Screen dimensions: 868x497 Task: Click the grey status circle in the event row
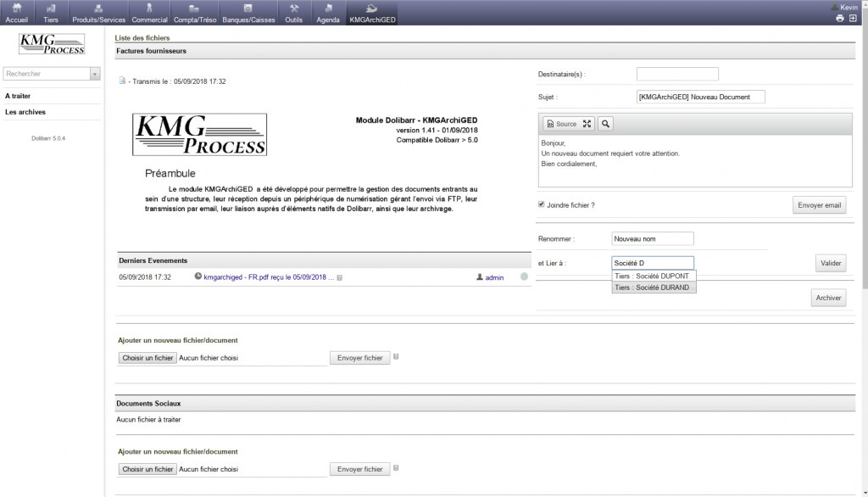(x=524, y=276)
